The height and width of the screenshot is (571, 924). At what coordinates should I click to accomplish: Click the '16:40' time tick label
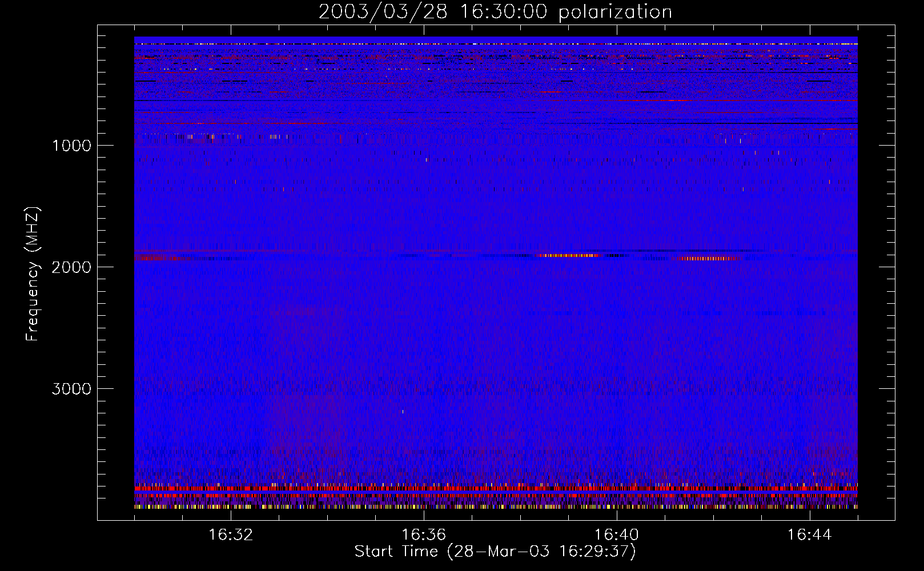617,535
